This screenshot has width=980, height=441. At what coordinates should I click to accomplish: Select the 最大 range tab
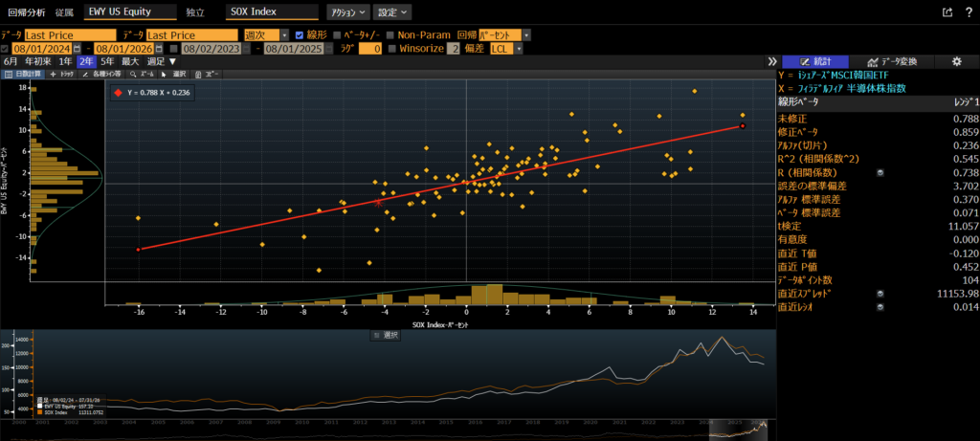point(130,61)
